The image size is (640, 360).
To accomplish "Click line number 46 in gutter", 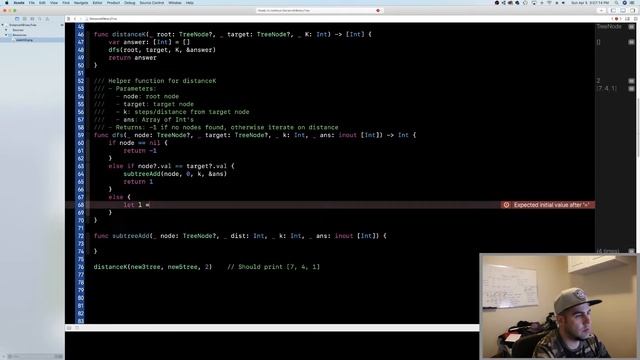I will click(x=80, y=34).
